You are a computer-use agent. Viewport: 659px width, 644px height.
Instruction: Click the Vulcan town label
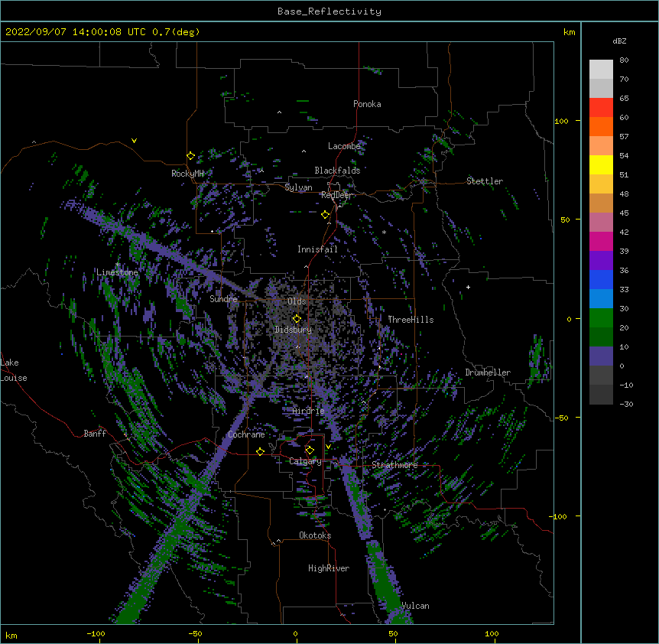415,606
